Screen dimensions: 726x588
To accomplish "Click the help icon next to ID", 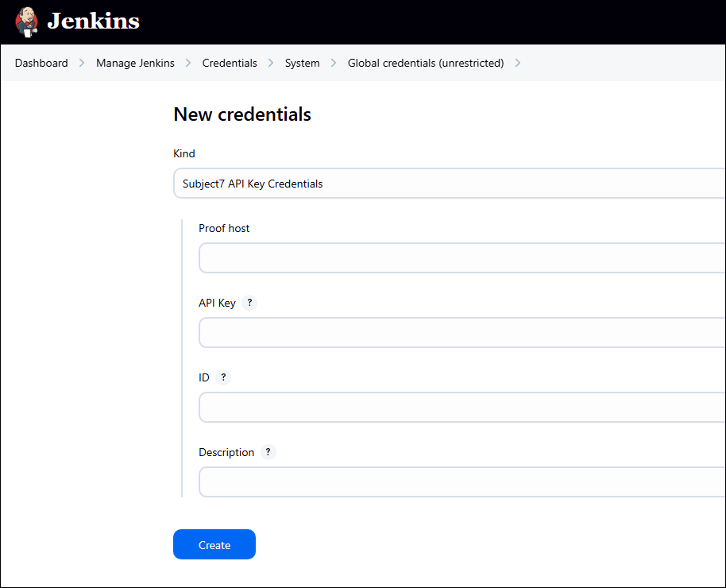I will pos(223,377).
